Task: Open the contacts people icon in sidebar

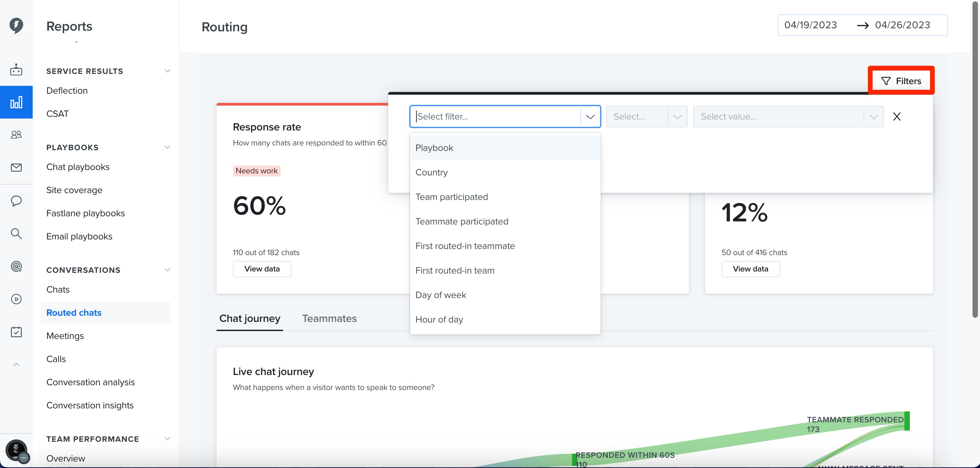Action: pyautogui.click(x=16, y=135)
